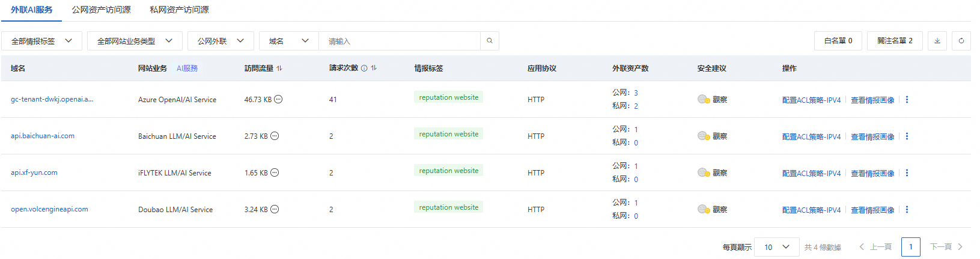980x259 pixels.
Task: Open 公网外联 dropdown
Action: click(221, 41)
